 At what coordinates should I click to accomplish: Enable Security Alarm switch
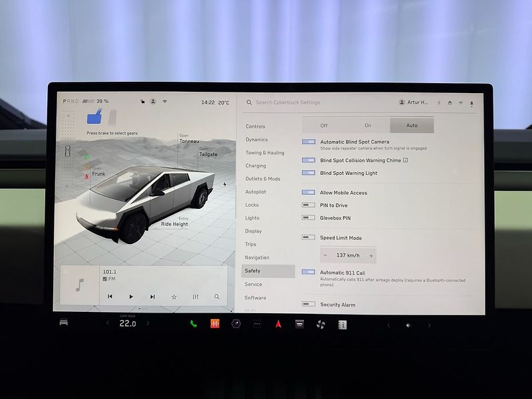pos(309,304)
